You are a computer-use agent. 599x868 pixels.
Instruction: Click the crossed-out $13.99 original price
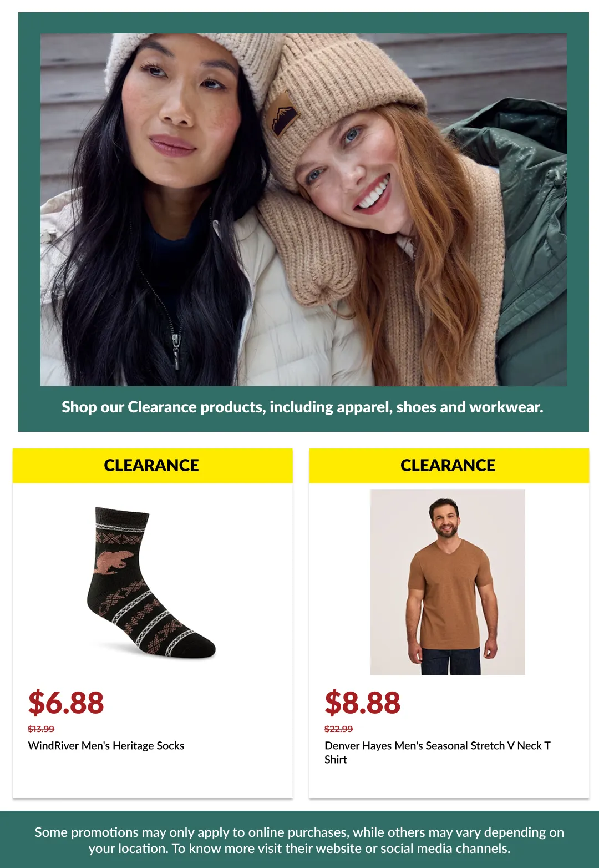pos(41,729)
